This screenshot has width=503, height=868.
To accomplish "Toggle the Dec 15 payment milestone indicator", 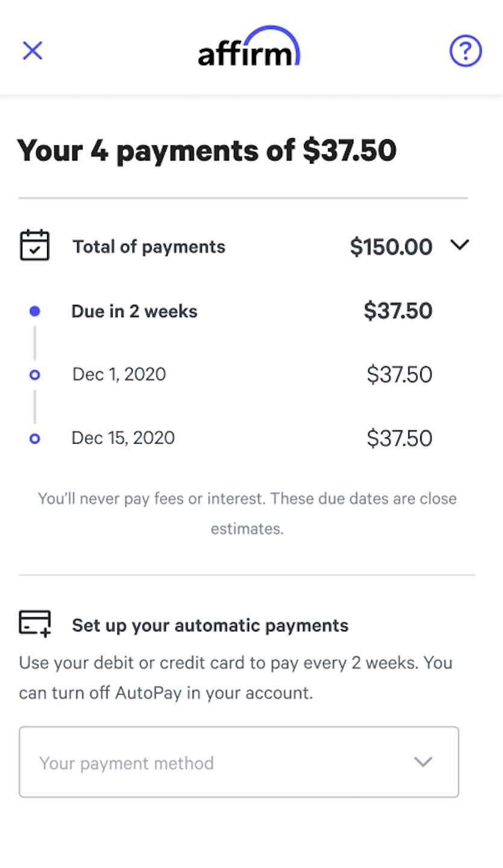I will [35, 438].
